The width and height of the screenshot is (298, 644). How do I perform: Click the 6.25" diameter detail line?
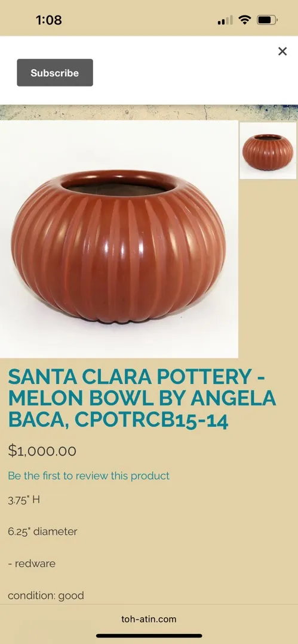(x=42, y=532)
